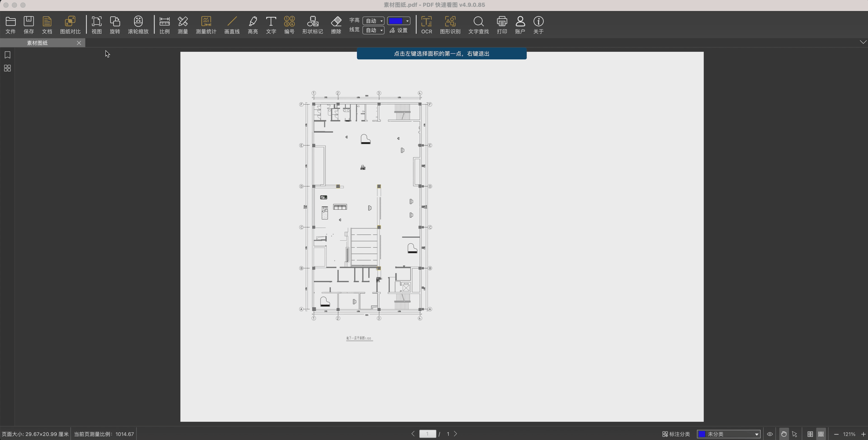
Task: Toggle annotation visibility eye icon
Action: 770,434
